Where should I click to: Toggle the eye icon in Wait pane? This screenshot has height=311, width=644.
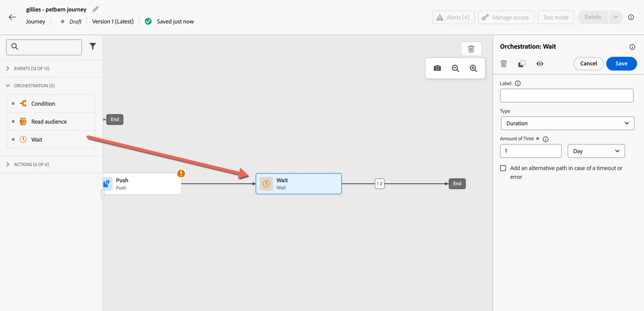[540, 63]
